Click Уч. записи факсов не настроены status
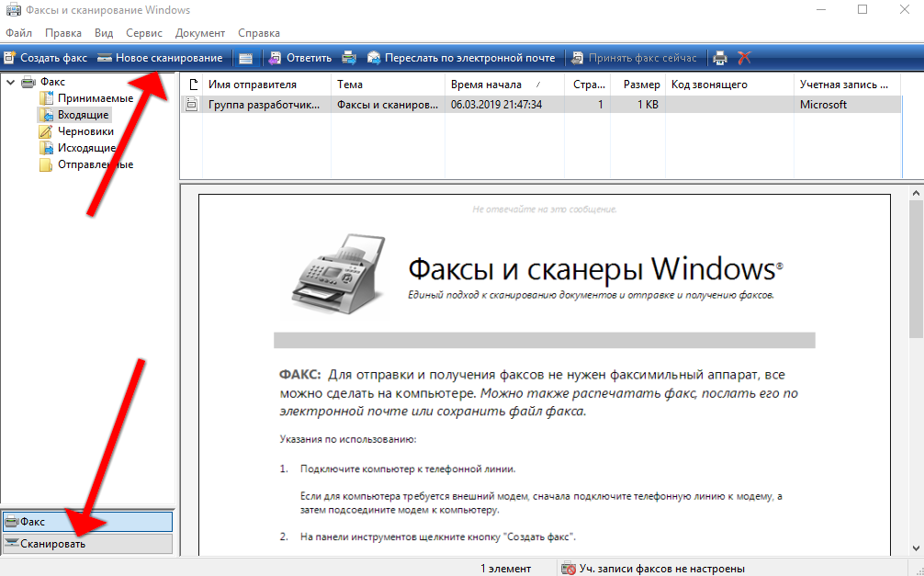 point(654,569)
